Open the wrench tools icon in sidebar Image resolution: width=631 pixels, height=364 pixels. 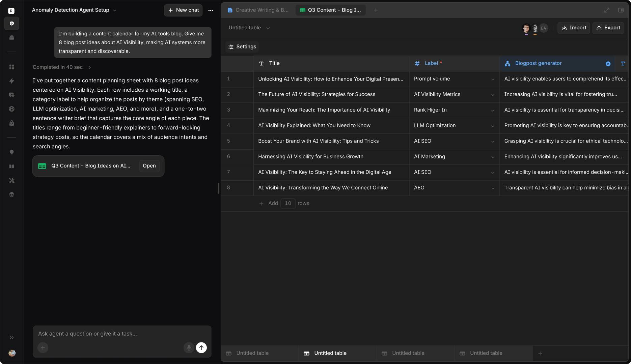coord(11,181)
